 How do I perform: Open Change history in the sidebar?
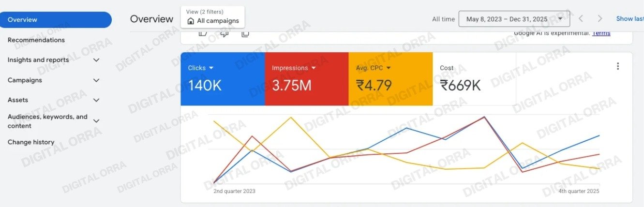[31, 142]
